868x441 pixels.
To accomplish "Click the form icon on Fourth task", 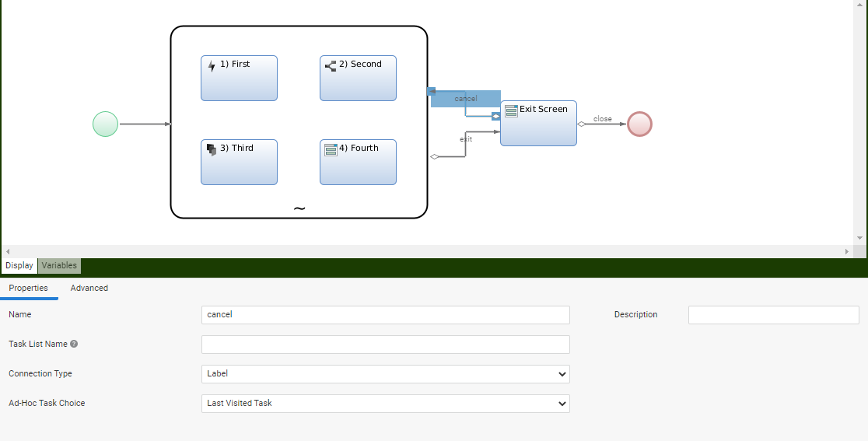I will [331, 150].
